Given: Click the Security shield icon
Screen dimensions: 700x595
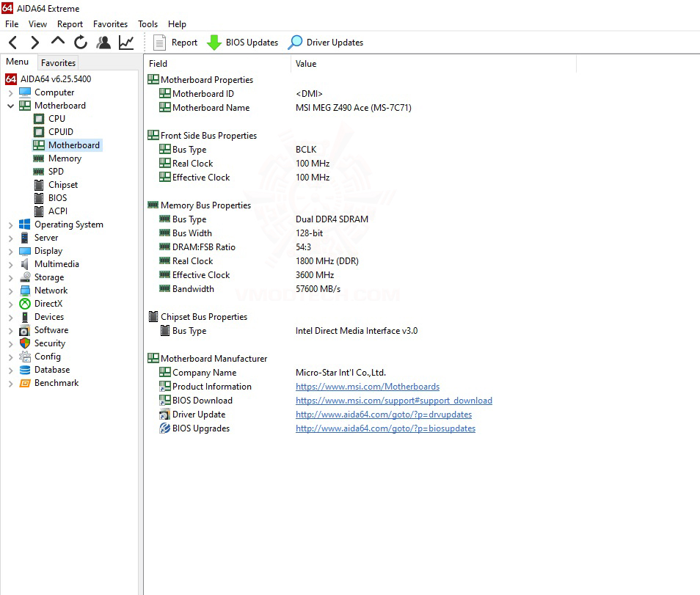Looking at the screenshot, I should (25, 343).
